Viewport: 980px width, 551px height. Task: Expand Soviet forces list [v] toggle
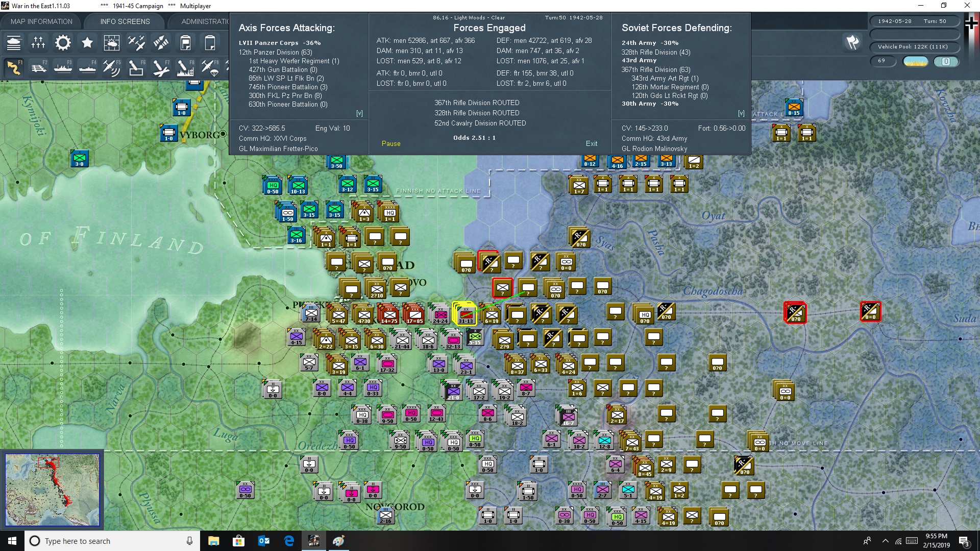[x=741, y=113]
